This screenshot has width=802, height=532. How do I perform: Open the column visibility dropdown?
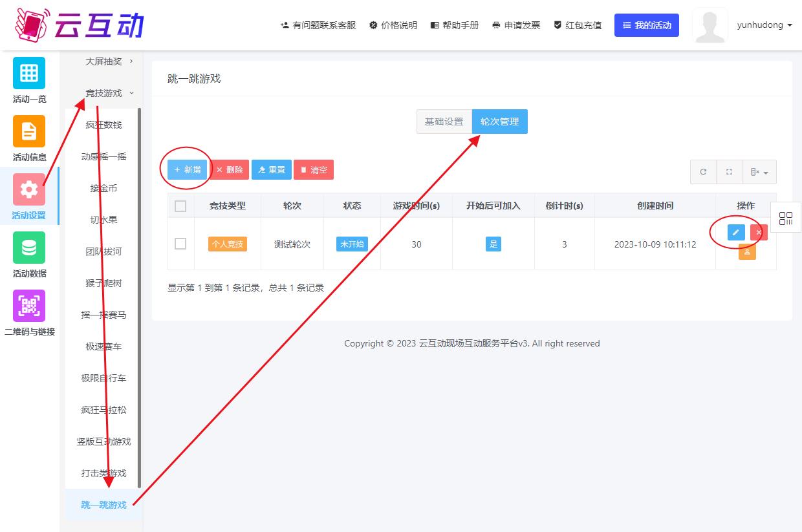tap(759, 172)
